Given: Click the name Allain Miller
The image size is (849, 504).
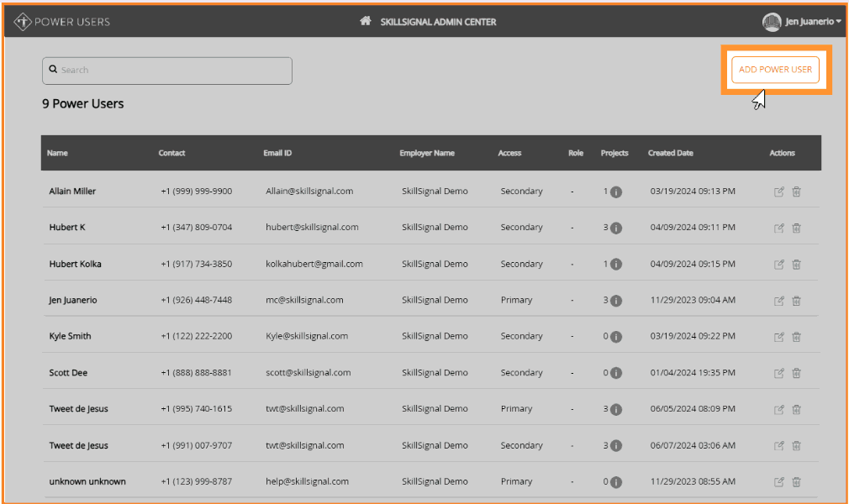Looking at the screenshot, I should 72,191.
